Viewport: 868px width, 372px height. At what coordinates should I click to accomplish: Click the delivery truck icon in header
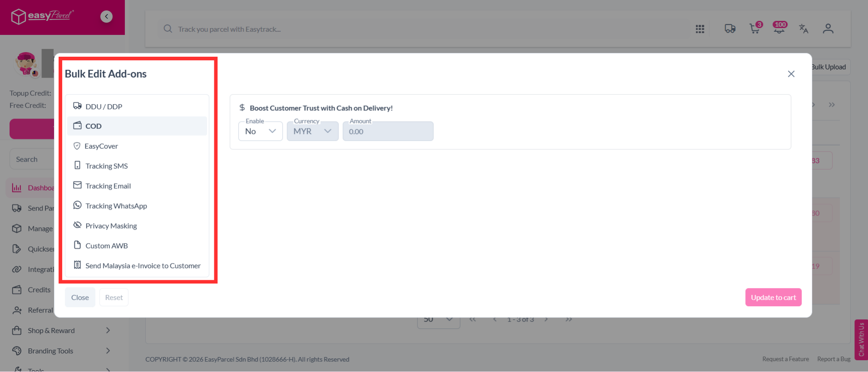(x=730, y=29)
